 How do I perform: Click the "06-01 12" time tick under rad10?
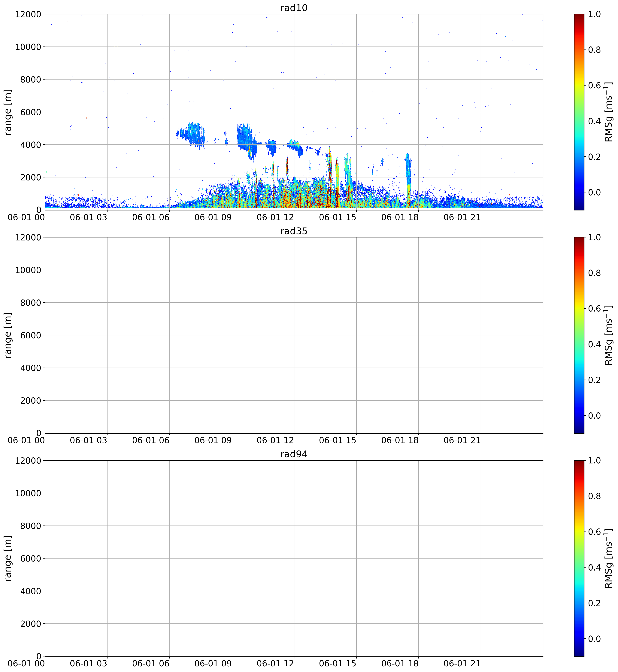(275, 217)
